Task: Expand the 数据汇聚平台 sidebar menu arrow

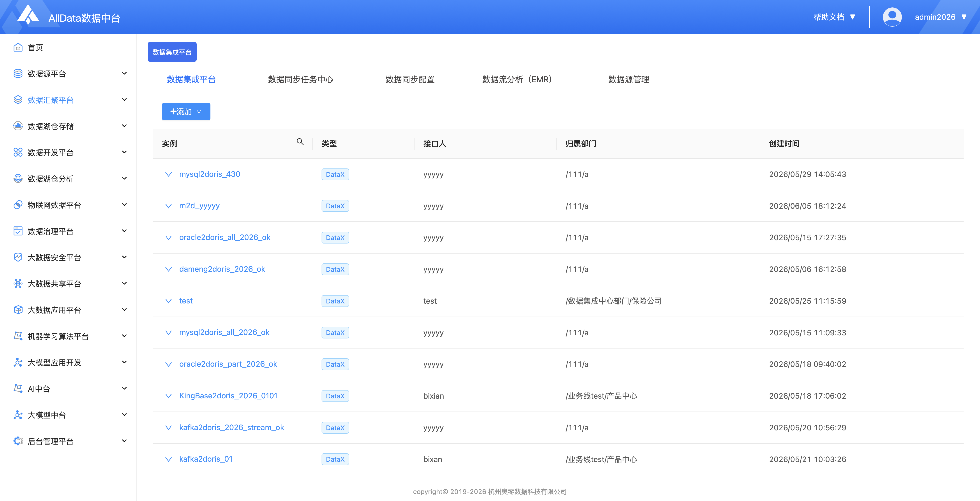Action: (124, 99)
